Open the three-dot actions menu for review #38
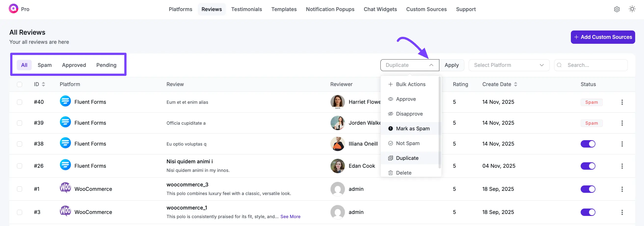The image size is (644, 226). click(622, 144)
